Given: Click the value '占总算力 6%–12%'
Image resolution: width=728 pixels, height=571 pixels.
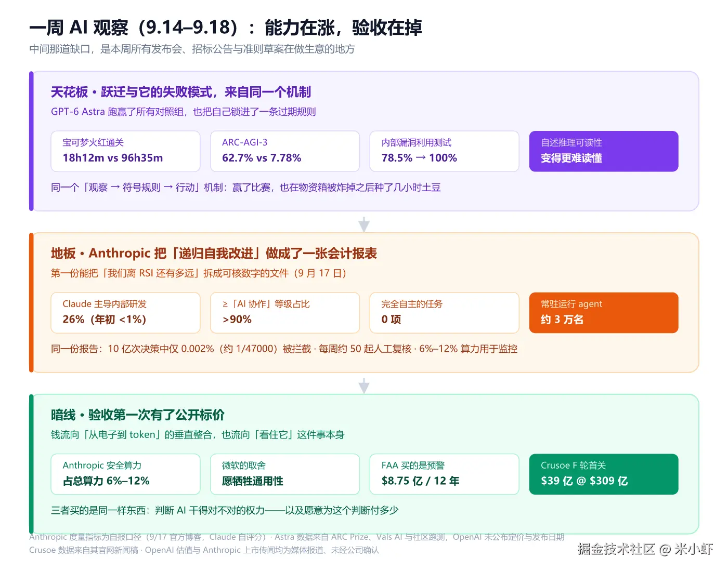Looking at the screenshot, I should coord(106,481).
